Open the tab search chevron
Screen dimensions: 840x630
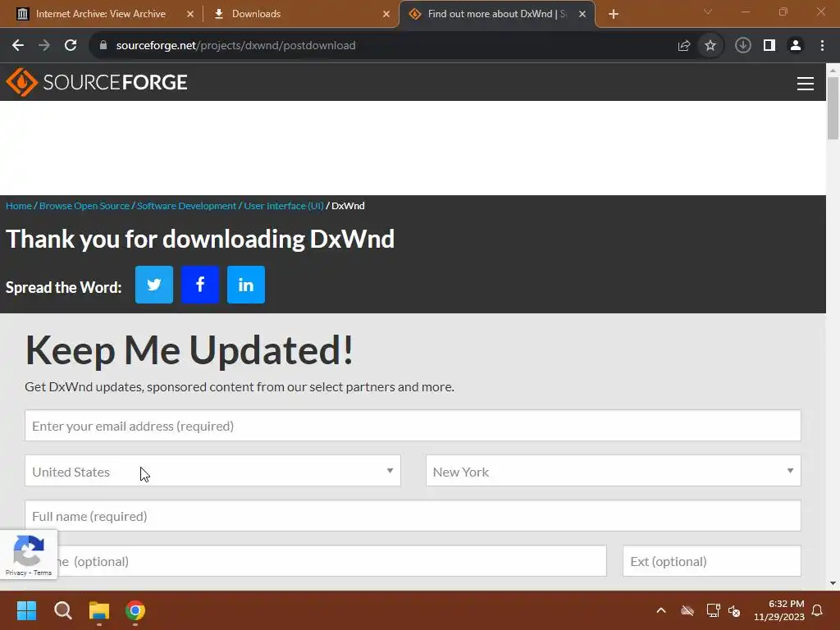tap(708, 11)
